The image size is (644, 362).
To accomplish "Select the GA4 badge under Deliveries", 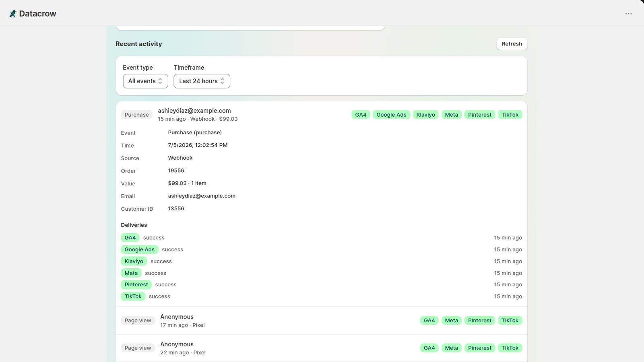I will tap(130, 238).
